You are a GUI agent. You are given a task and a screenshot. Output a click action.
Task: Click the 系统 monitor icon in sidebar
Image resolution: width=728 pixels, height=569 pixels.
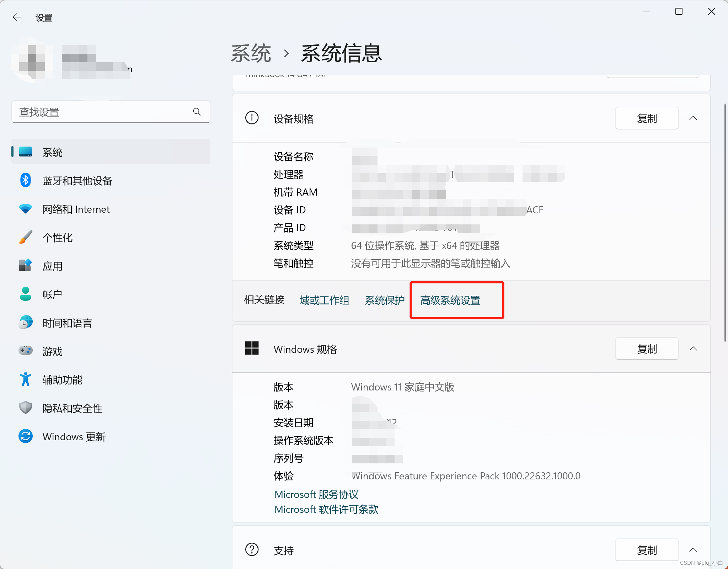pyautogui.click(x=26, y=152)
